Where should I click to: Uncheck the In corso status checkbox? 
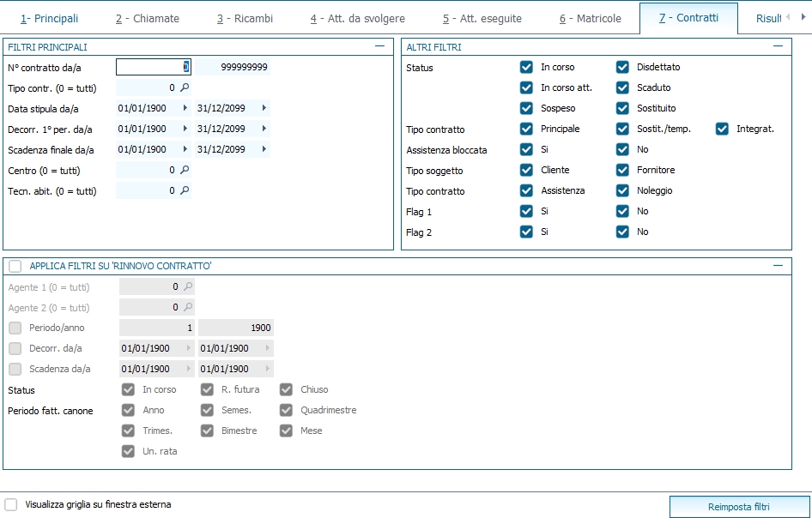tap(526, 67)
